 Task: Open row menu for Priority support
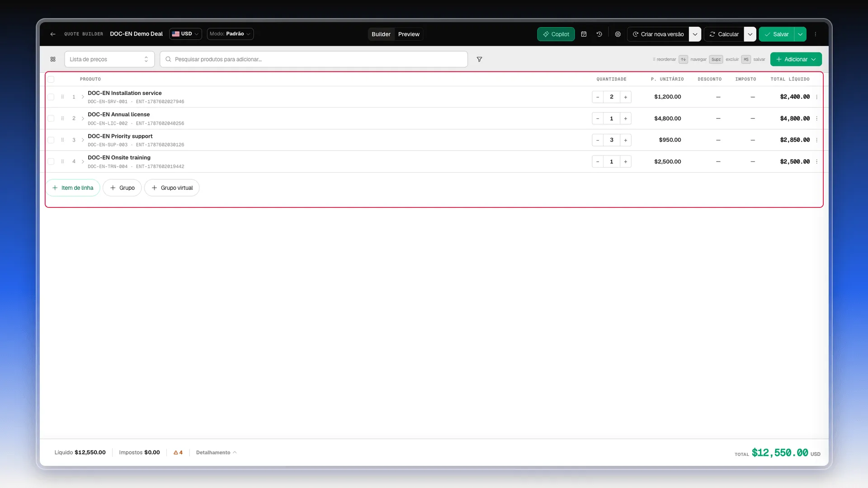click(816, 140)
